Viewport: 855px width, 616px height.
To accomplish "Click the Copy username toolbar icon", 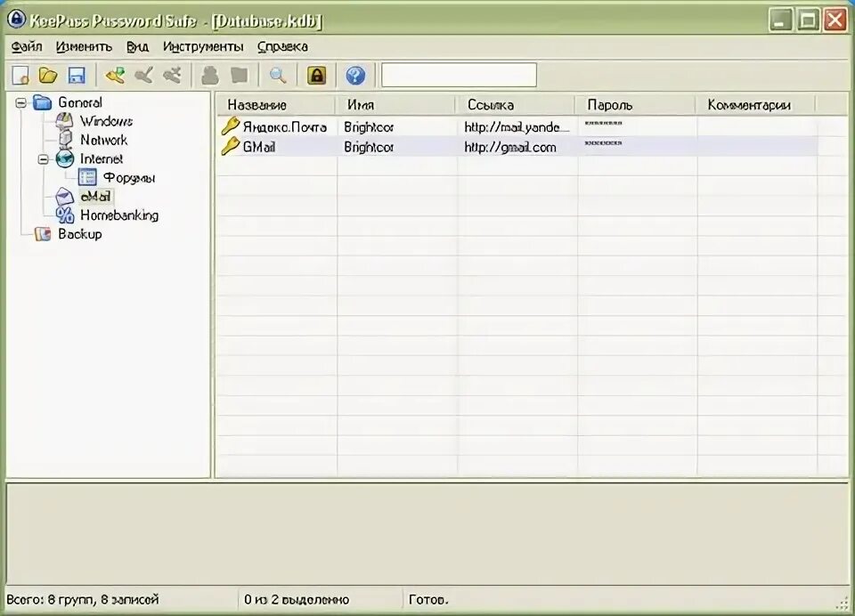I will (210, 76).
